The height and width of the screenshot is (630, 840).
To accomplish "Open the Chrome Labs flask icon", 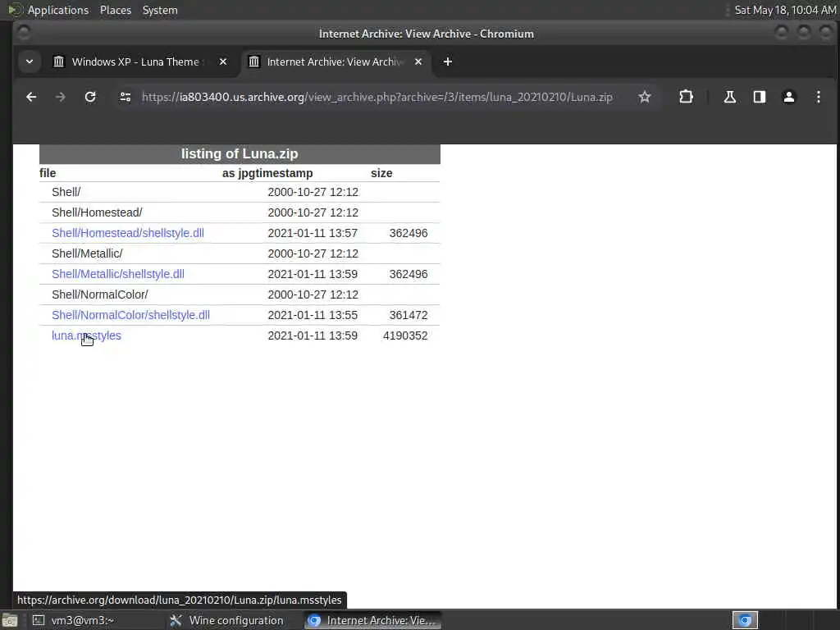I will (x=729, y=97).
